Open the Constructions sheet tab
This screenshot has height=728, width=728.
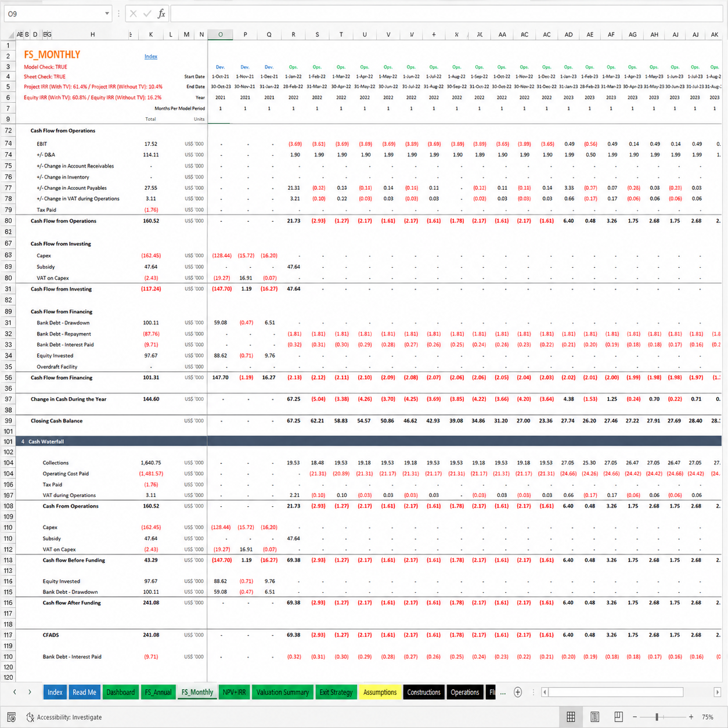[424, 692]
